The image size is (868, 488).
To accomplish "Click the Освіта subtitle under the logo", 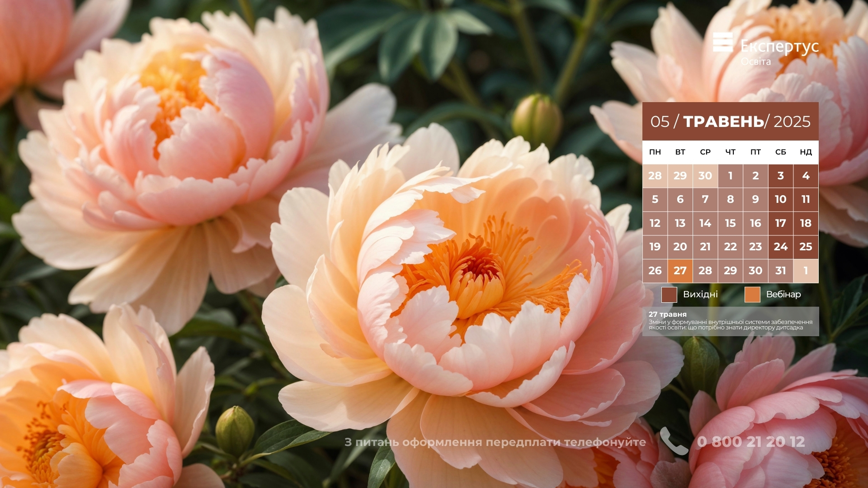I will coord(755,61).
